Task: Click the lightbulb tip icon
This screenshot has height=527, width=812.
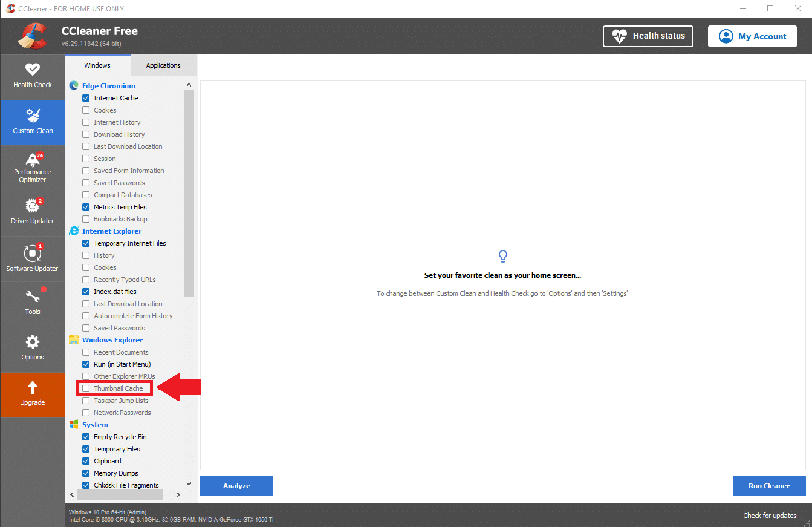Action: 502,257
